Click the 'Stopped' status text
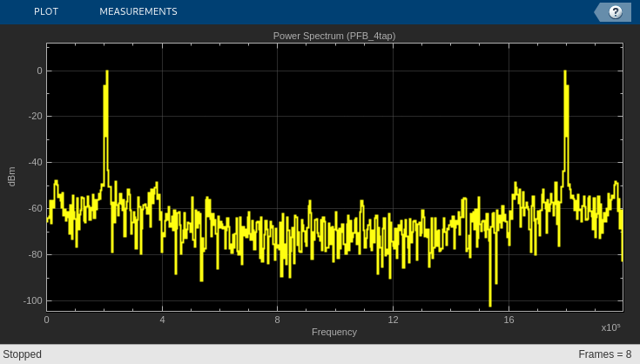Image resolution: width=640 pixels, height=364 pixels. [22, 354]
